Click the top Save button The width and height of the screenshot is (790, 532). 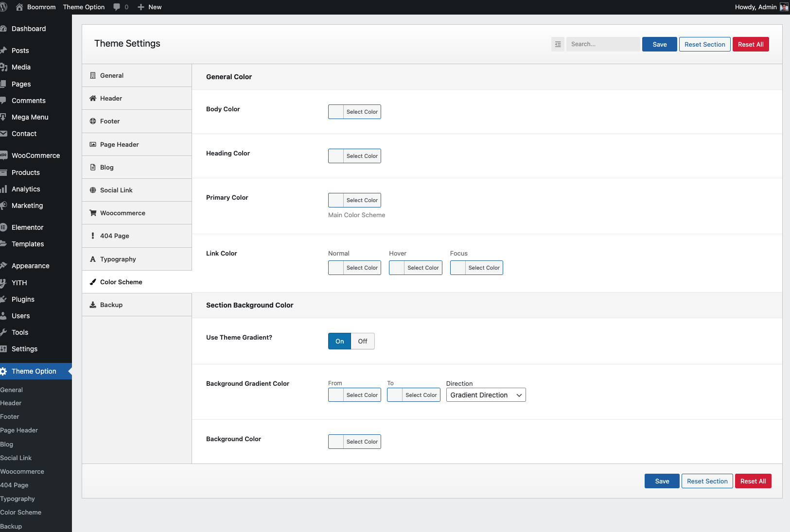pos(659,44)
